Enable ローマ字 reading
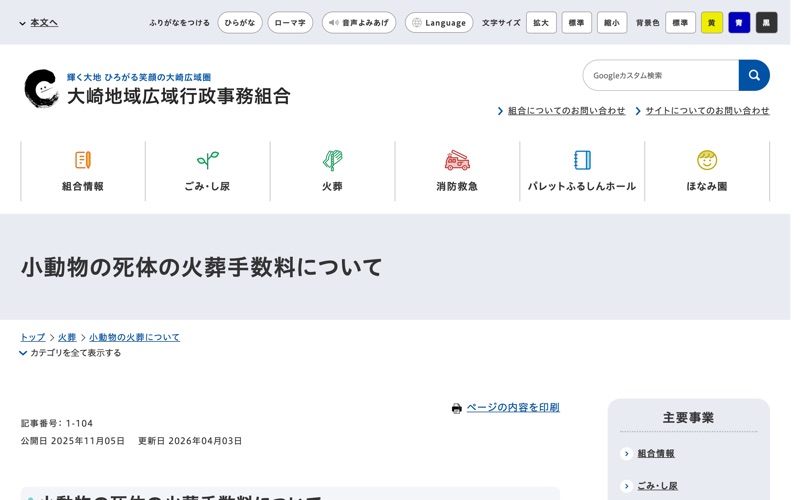 pyautogui.click(x=290, y=23)
